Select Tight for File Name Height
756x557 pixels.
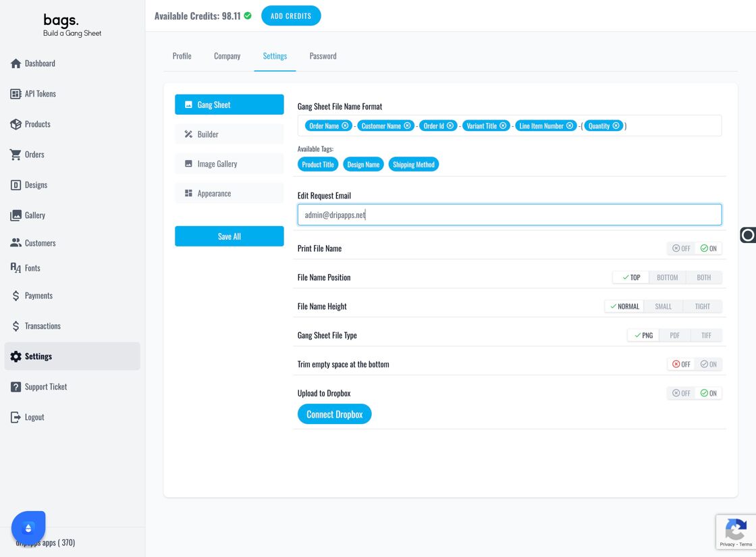coord(703,307)
